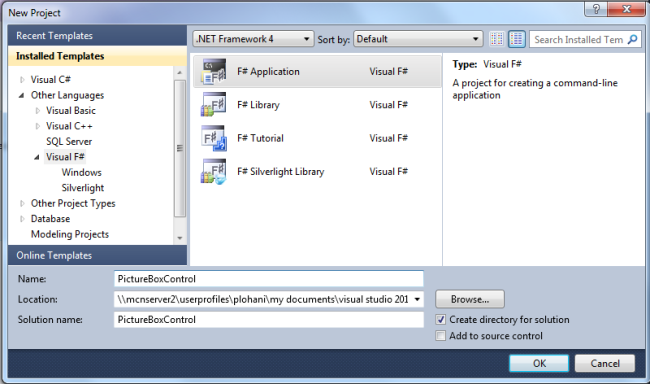
Task: Select the 'F# Silverlight Library' template name
Action: pyautogui.click(x=281, y=172)
